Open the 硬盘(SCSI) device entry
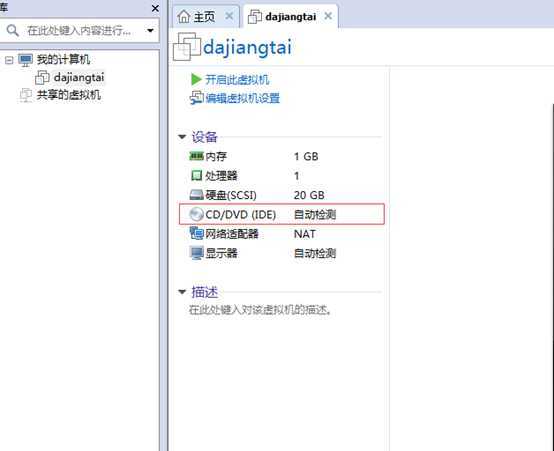The image size is (554, 451). click(231, 195)
